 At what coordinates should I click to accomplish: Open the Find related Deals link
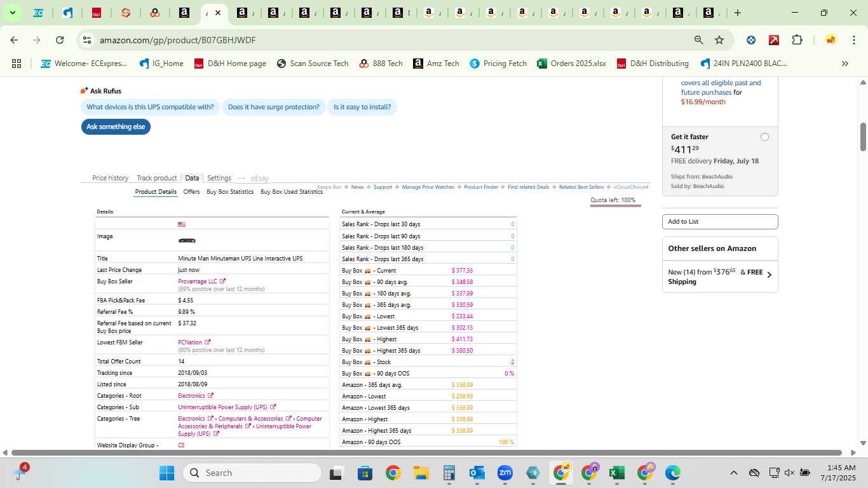click(x=528, y=187)
